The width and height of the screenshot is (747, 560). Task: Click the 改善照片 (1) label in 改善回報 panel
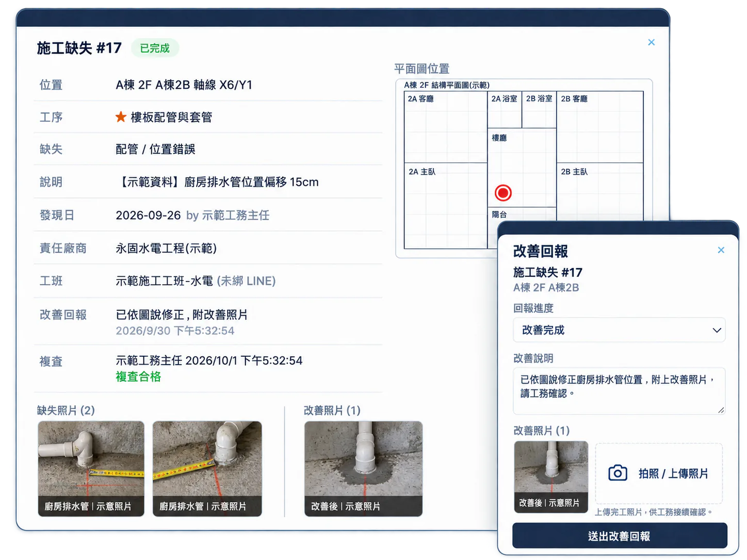pos(542,431)
